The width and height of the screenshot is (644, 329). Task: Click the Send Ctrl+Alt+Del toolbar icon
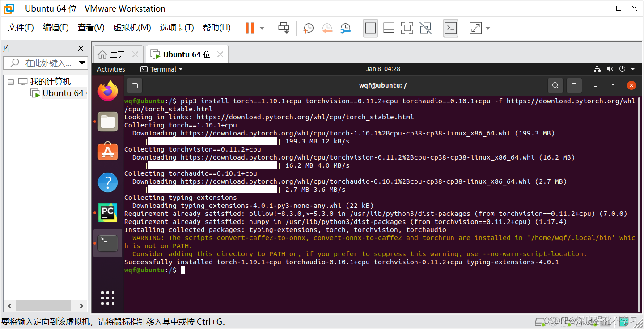click(x=284, y=28)
